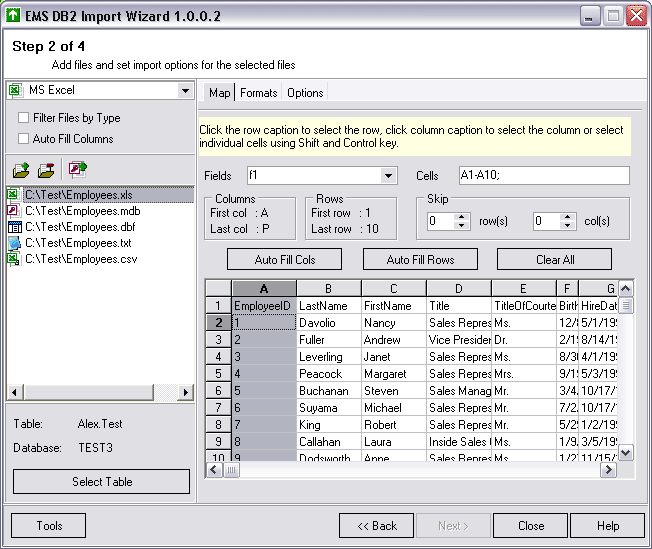Click the Skip cols number field
652x549 pixels.
[x=547, y=221]
